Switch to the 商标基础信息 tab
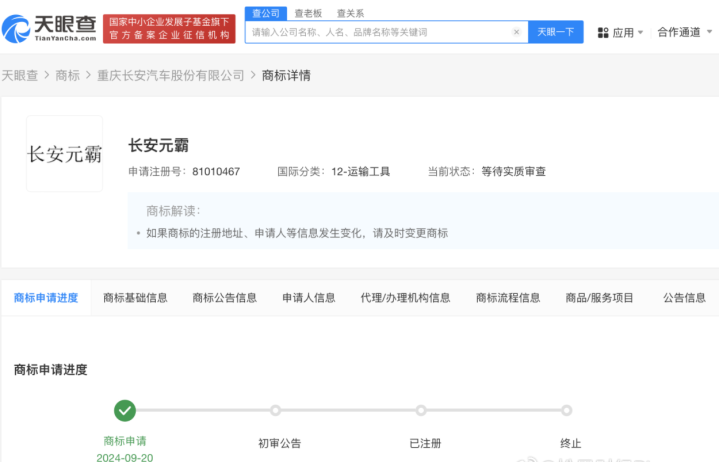Screen dimensions: 719x462 pyautogui.click(x=135, y=298)
